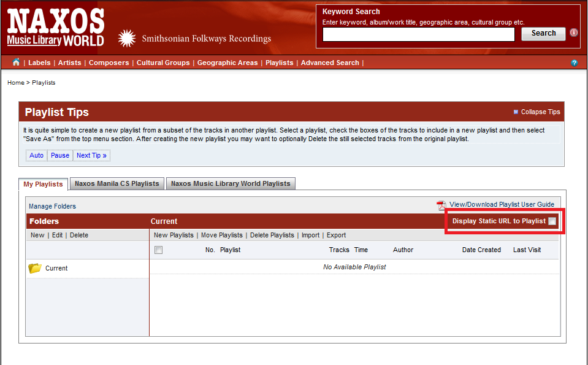Viewport: 588px width, 365px height.
Task: Click Export playlists link
Action: [x=337, y=235]
